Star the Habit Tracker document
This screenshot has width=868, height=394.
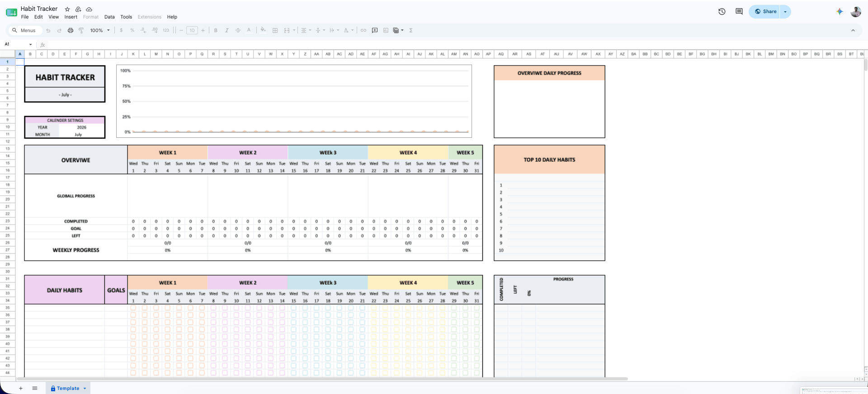click(67, 9)
